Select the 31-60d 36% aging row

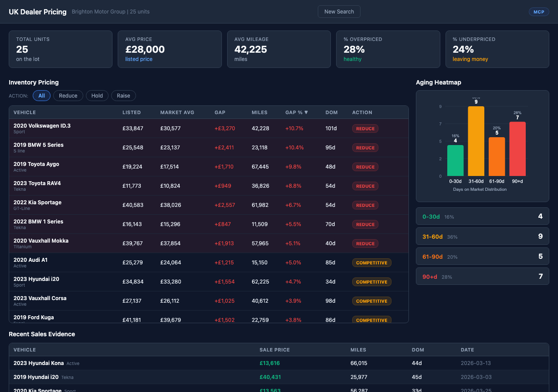point(483,236)
